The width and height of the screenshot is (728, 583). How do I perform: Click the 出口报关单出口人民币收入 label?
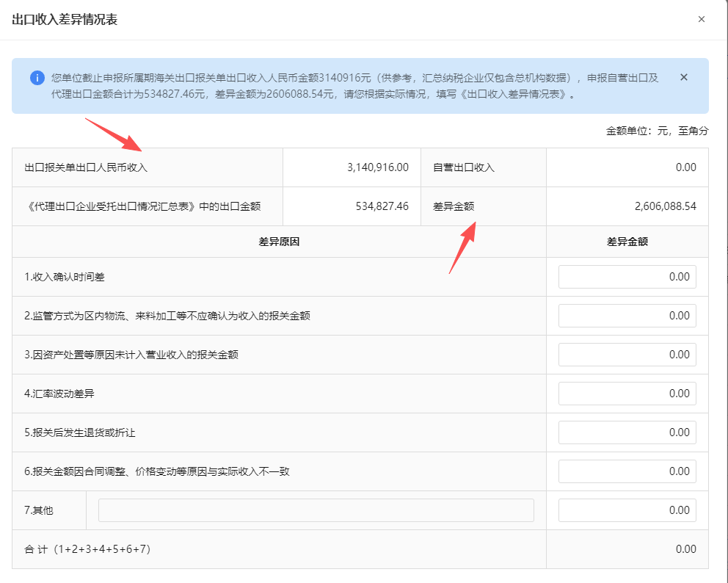click(86, 167)
